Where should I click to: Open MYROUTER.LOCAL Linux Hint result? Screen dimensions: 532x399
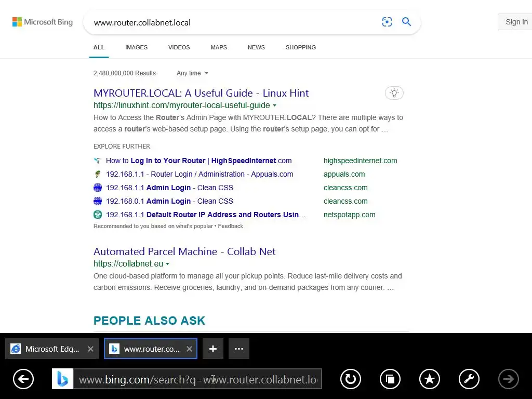coord(201,93)
